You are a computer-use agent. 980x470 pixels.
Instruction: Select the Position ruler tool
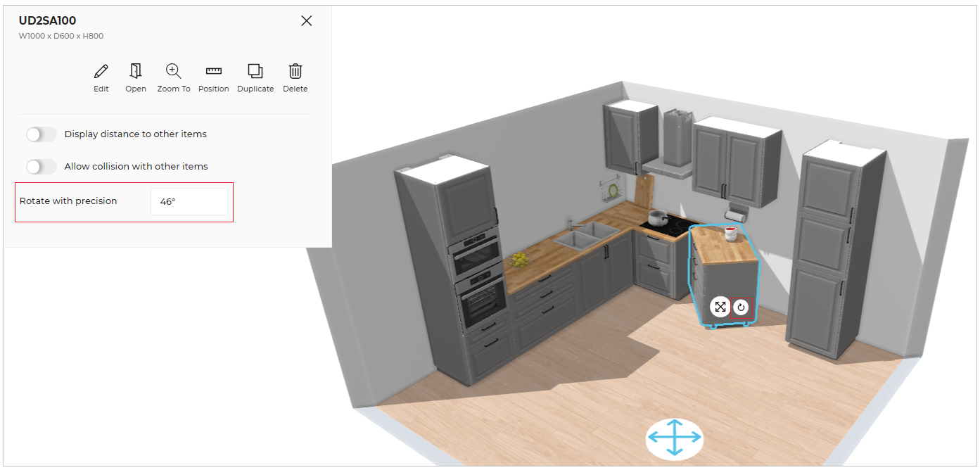click(x=213, y=72)
